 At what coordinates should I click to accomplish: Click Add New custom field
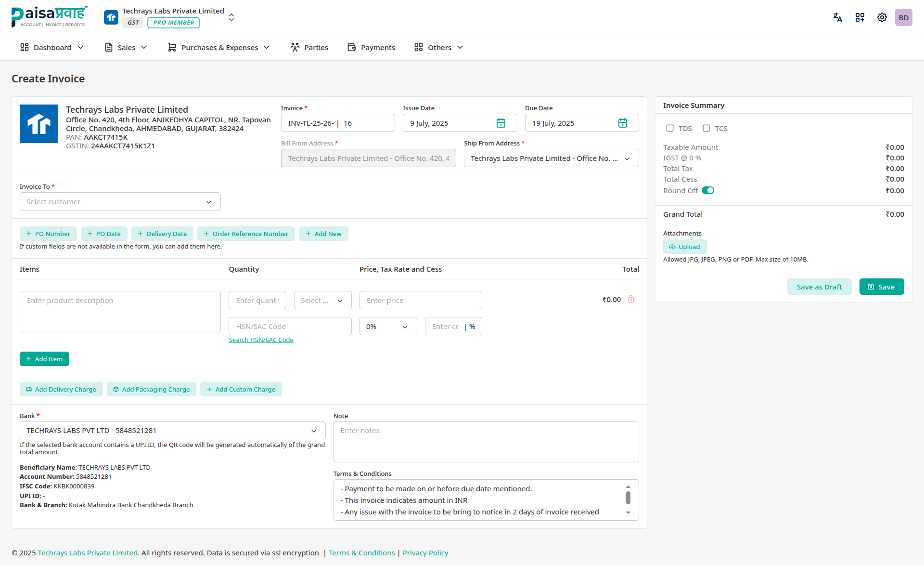(x=324, y=234)
